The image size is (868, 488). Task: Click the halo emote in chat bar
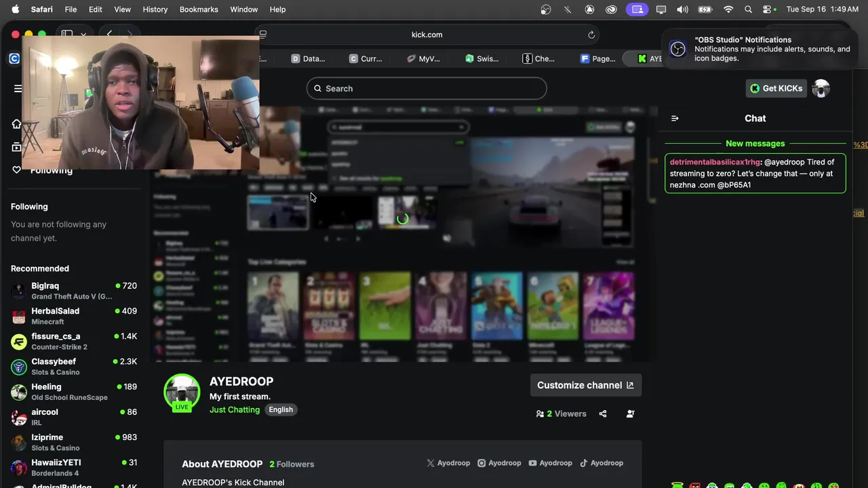tap(676, 485)
